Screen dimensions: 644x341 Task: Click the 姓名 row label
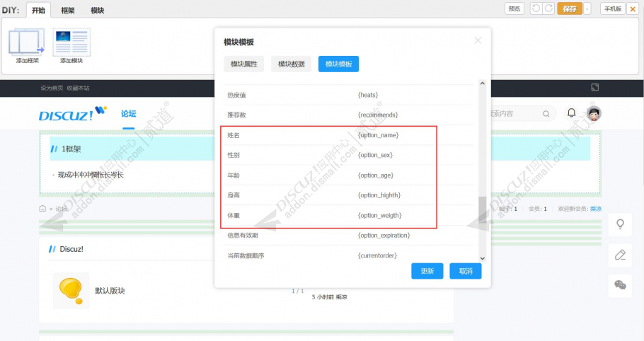click(x=234, y=135)
